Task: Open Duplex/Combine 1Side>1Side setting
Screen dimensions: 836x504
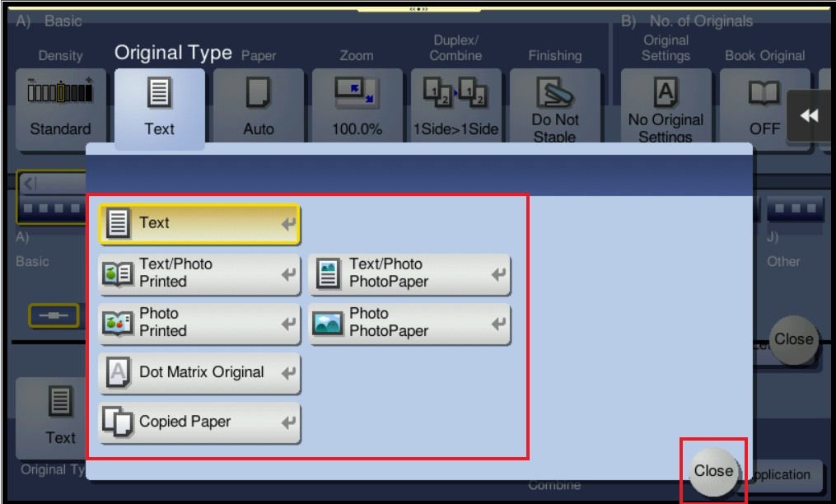Action: (x=455, y=110)
